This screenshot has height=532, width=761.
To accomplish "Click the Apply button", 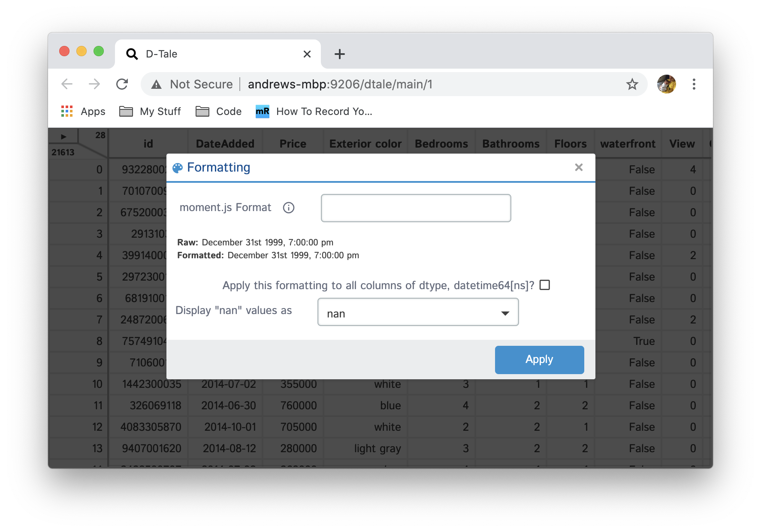I will point(539,360).
